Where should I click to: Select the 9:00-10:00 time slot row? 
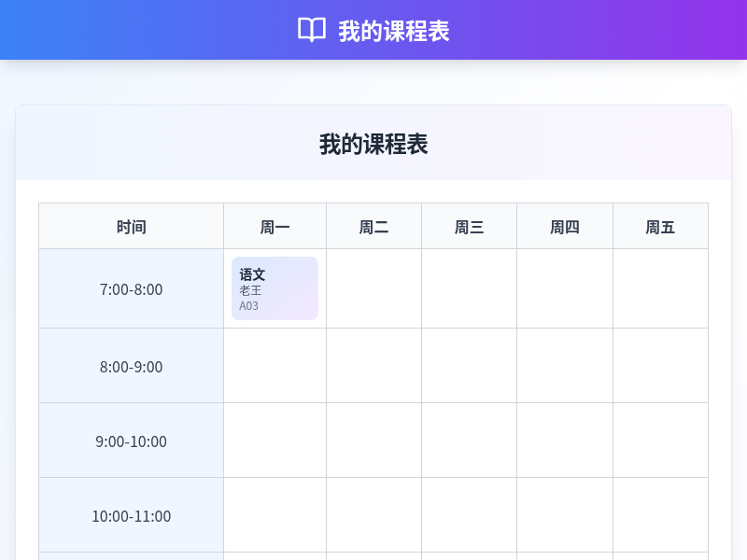click(131, 441)
